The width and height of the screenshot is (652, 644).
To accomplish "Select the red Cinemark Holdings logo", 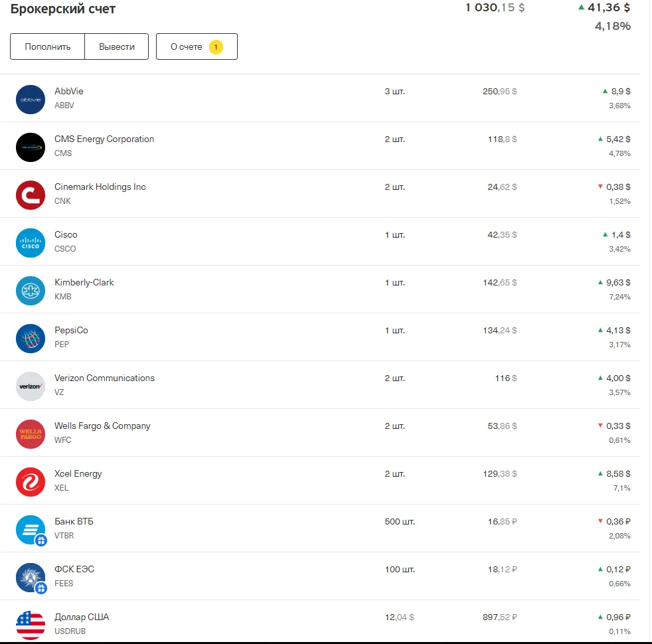I will [x=30, y=194].
